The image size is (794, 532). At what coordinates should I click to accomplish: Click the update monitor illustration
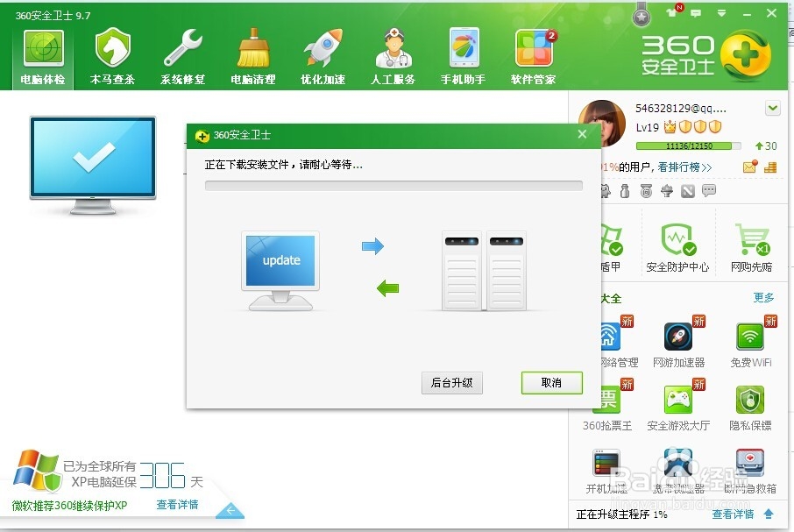[281, 270]
